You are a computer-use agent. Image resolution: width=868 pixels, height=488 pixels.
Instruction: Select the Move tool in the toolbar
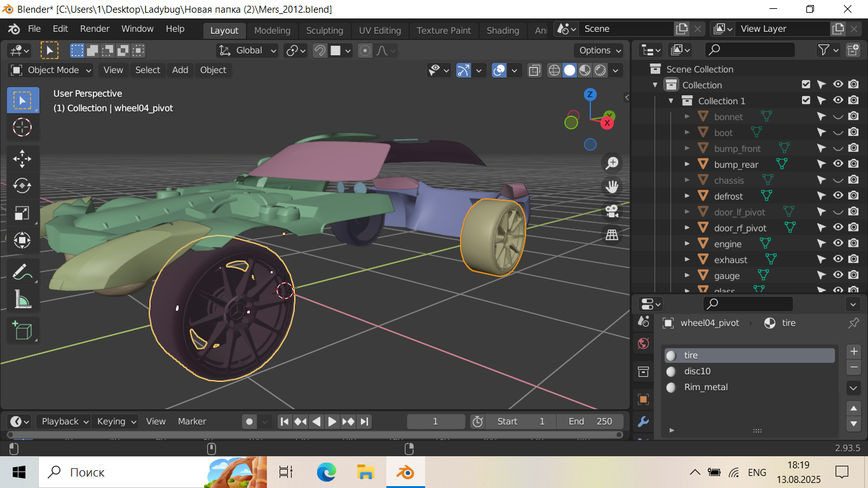point(22,158)
